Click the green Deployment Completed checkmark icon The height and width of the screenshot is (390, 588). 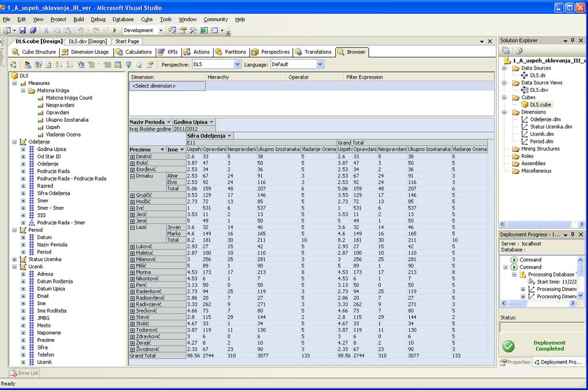509,346
